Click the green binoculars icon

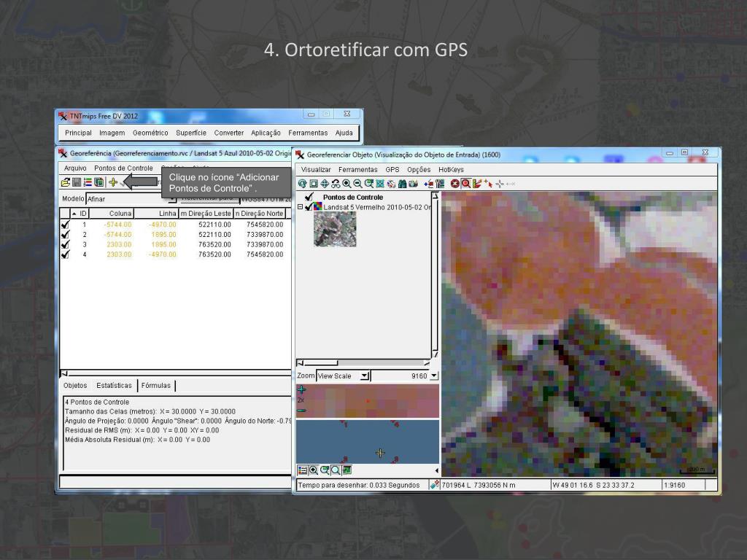402,184
